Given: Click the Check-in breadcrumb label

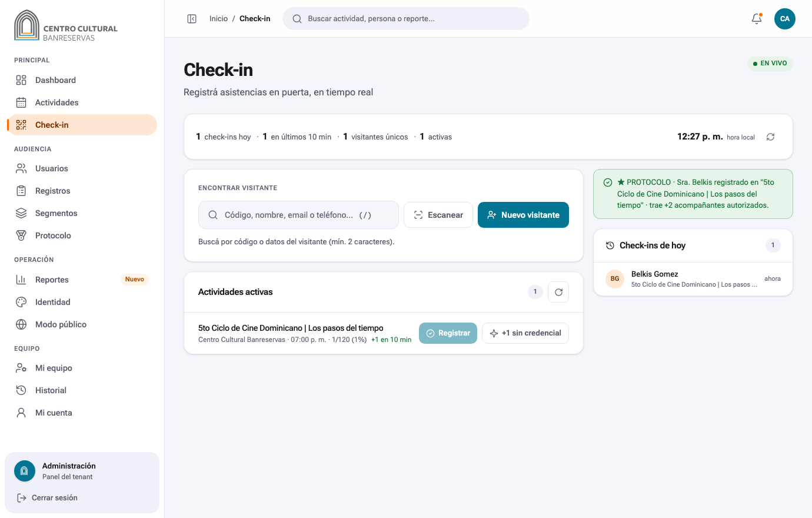Looking at the screenshot, I should pyautogui.click(x=255, y=19).
